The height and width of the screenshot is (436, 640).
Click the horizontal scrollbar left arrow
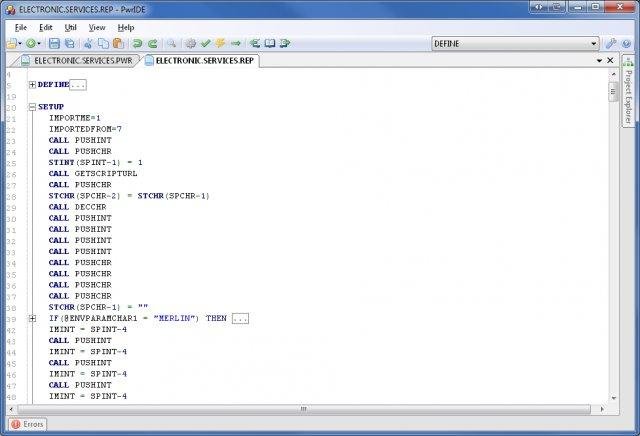(11, 409)
